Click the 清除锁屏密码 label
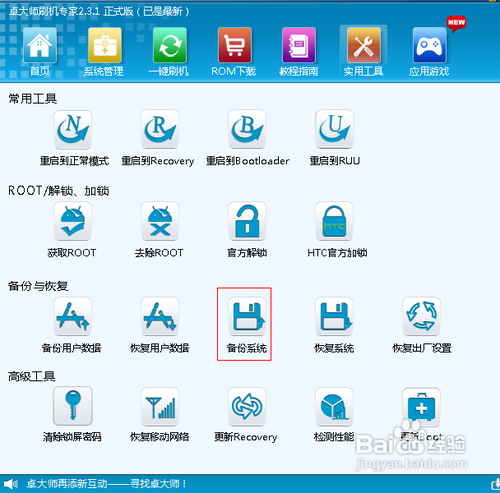This screenshot has width=500, height=493. tap(72, 437)
